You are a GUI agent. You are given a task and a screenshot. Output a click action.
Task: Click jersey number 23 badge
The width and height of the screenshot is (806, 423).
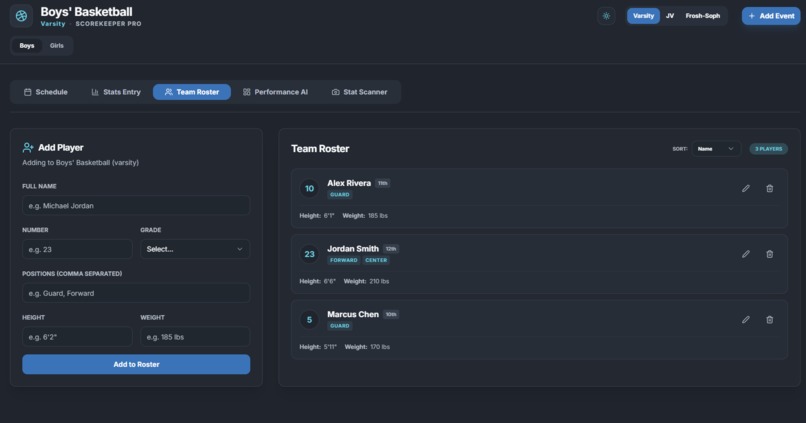coord(309,254)
